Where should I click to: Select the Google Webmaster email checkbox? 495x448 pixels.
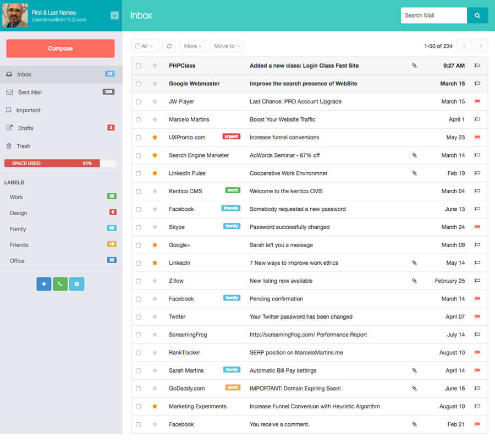click(138, 84)
